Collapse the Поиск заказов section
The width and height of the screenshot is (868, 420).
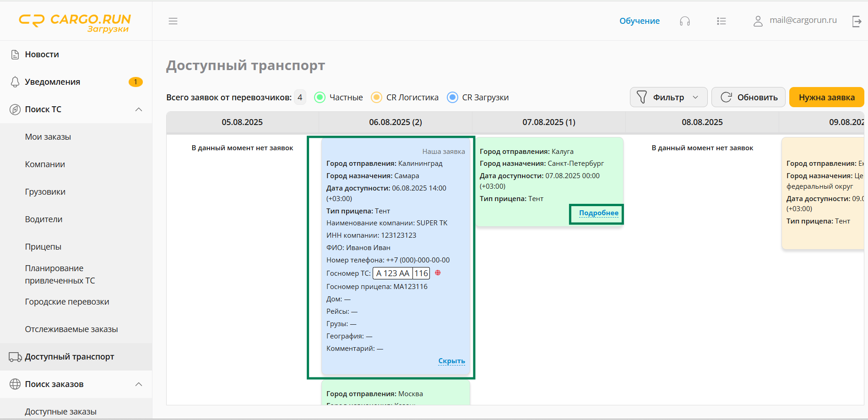pyautogui.click(x=139, y=384)
